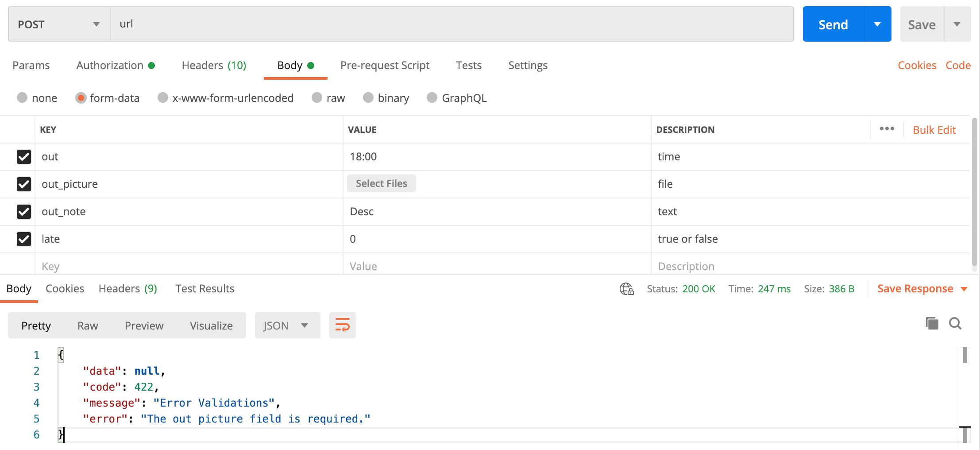Click the wrap lines icon in response toolbar
980x450 pixels.
pyautogui.click(x=342, y=325)
